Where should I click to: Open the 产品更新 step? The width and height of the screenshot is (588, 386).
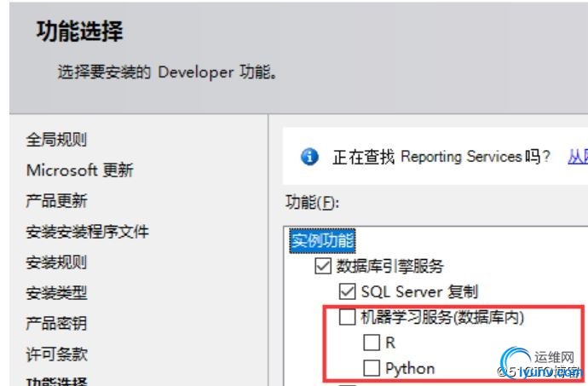click(56, 201)
